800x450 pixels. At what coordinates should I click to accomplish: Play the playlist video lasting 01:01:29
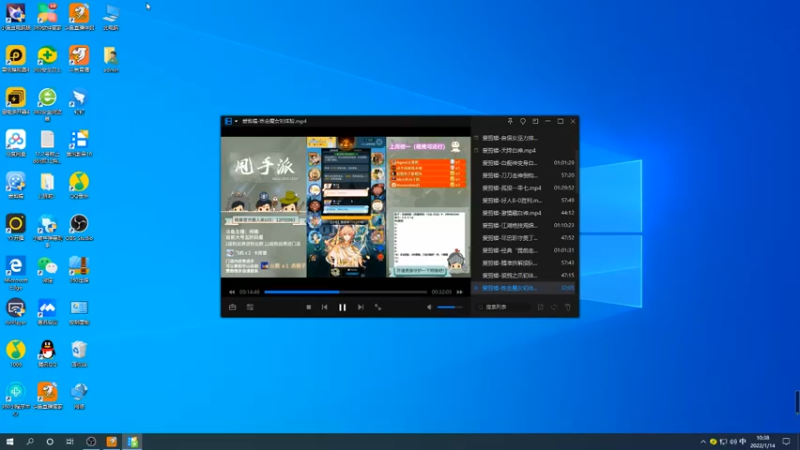pos(525,163)
